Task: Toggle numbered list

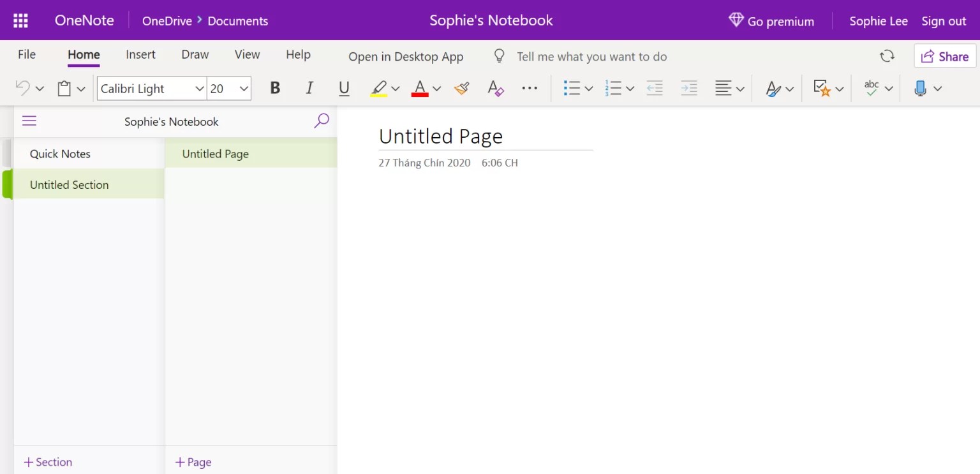Action: click(613, 89)
